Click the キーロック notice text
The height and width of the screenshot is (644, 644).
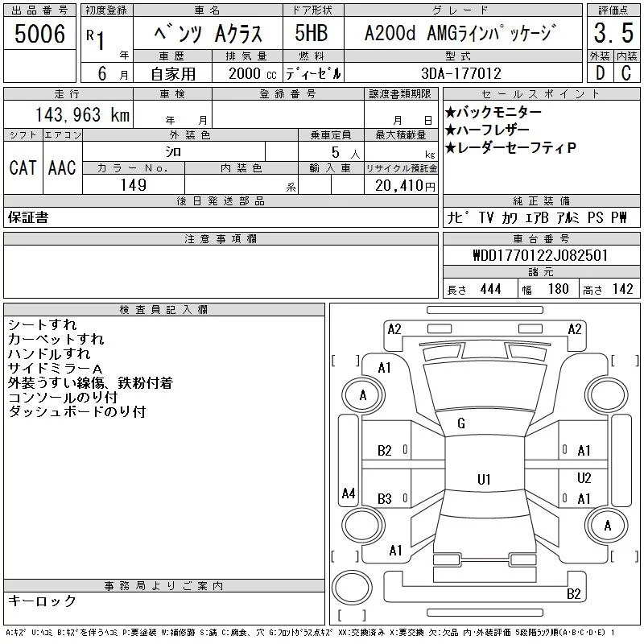point(42,601)
